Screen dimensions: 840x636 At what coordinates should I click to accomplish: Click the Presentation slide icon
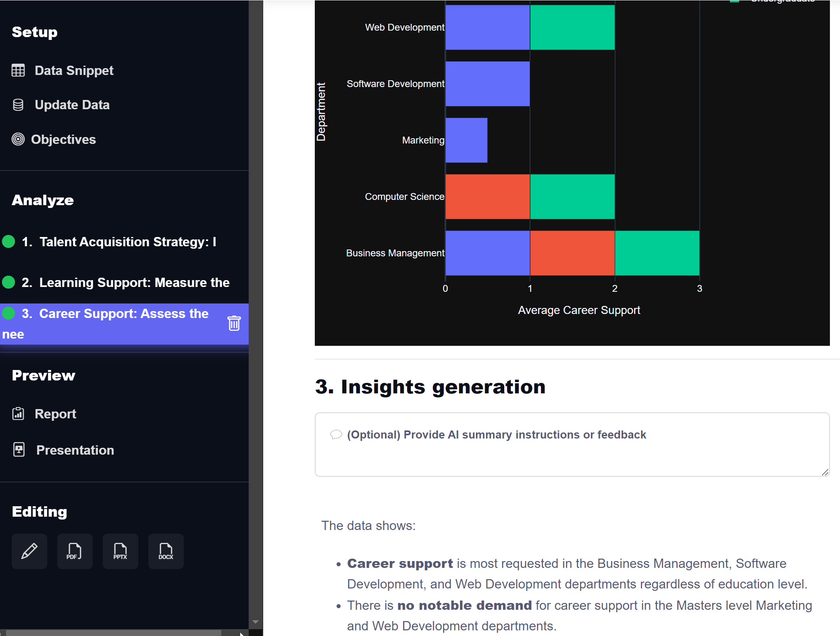coord(19,449)
